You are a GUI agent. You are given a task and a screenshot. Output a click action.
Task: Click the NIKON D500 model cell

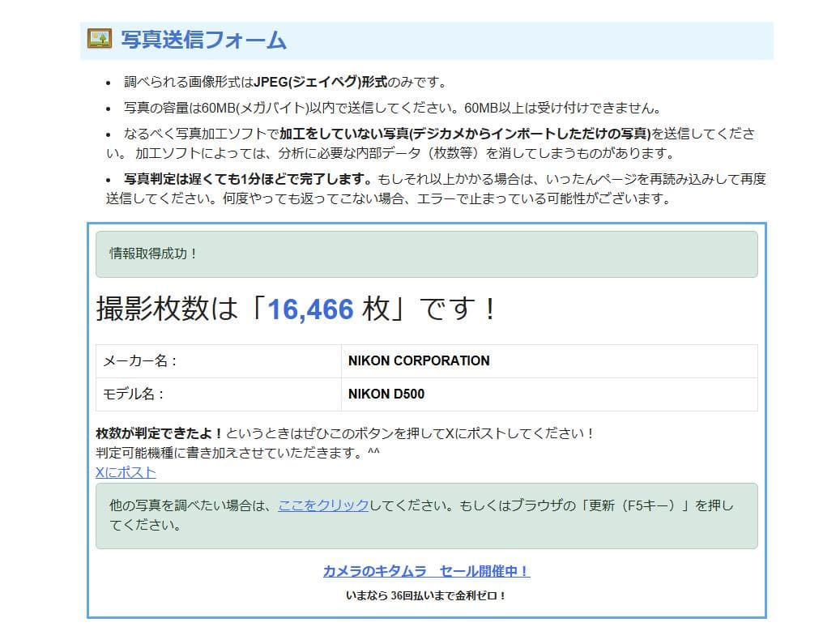pyautogui.click(x=549, y=394)
